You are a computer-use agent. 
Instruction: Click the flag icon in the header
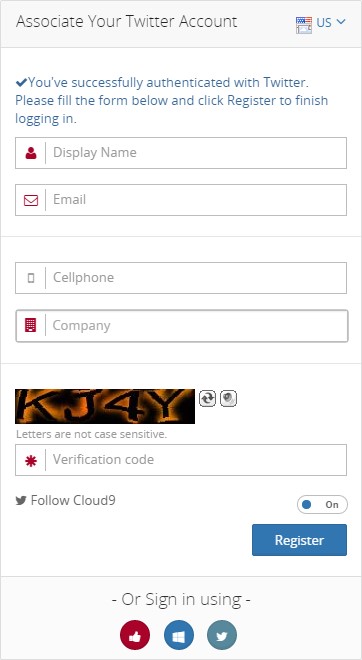tap(304, 24)
